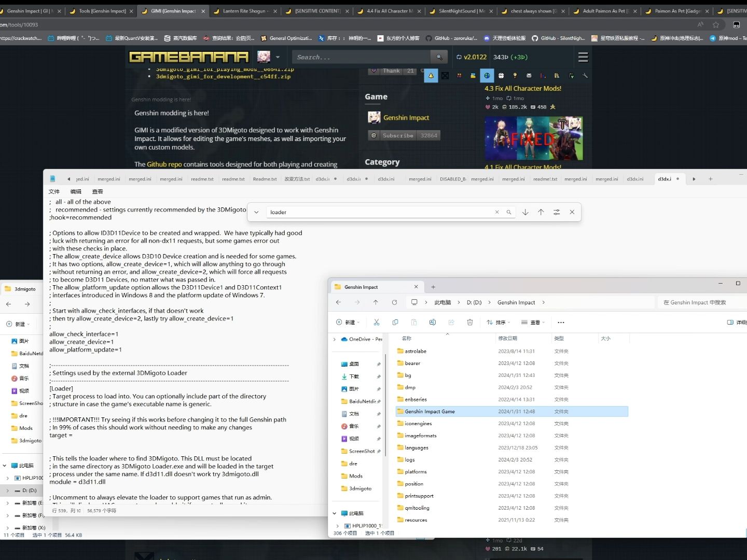Switch to the 改変方法.txt Notepad tab
747x560 pixels.
[297, 179]
